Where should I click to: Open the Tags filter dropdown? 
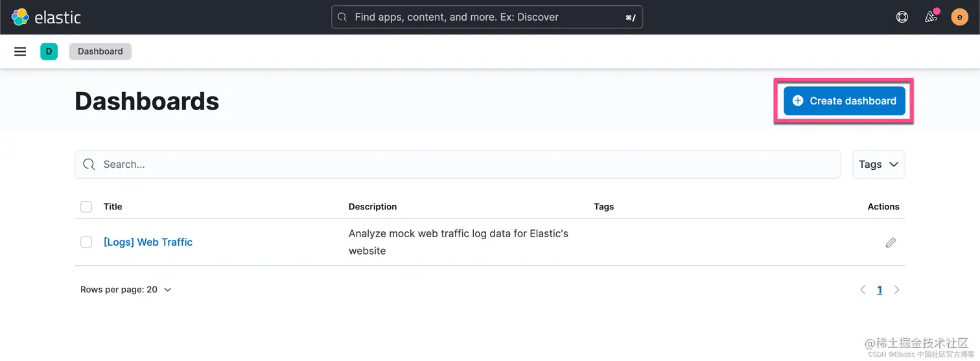(x=878, y=165)
